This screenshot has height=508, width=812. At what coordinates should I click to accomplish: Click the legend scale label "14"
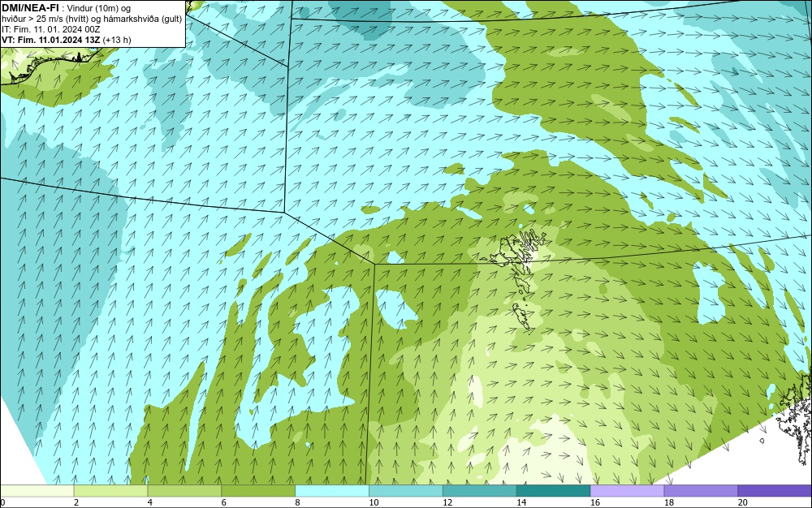pyautogui.click(x=521, y=502)
